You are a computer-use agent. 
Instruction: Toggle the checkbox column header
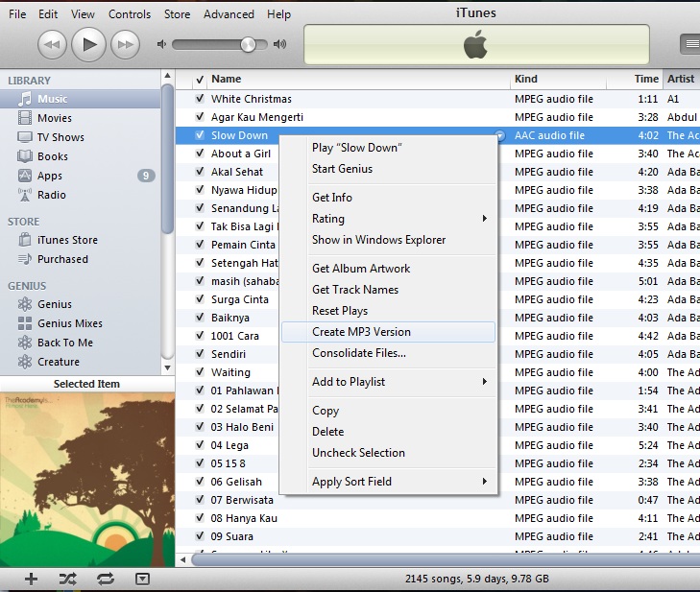coord(200,80)
